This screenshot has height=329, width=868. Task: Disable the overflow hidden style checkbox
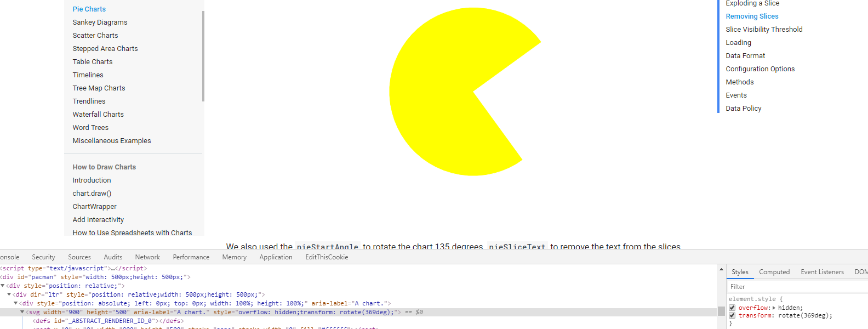click(732, 308)
